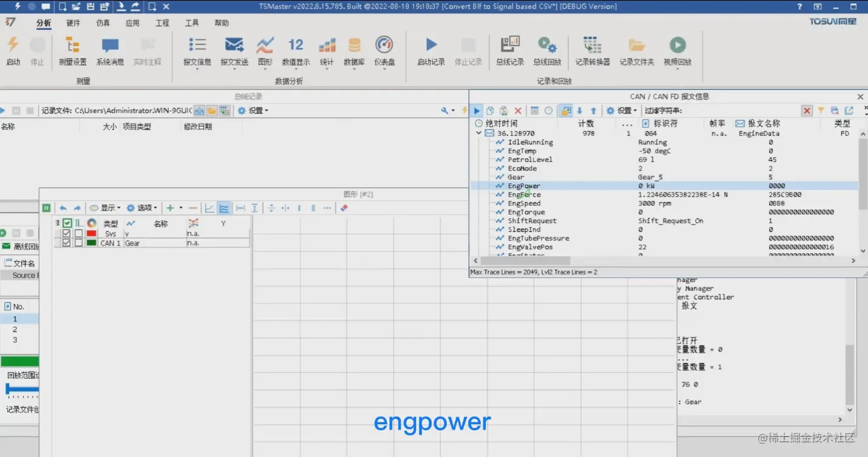Open 记录转换器 log converter
Image resolution: width=868 pixels, height=457 pixels.
pos(593,50)
